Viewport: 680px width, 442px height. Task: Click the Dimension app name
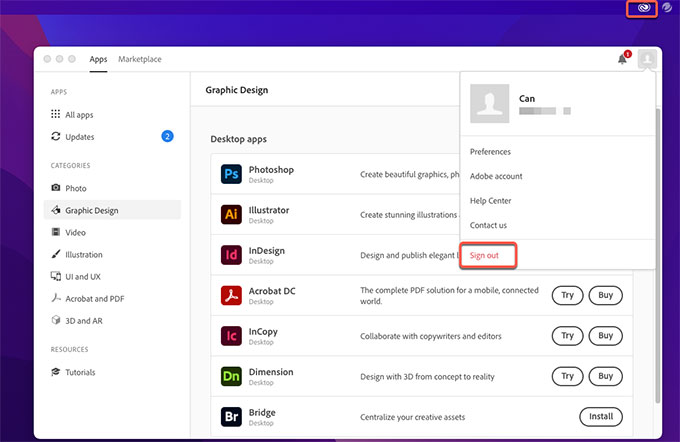[271, 372]
